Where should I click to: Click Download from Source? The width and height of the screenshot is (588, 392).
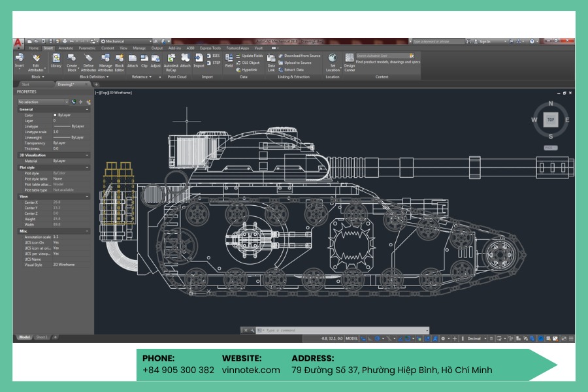[299, 56]
